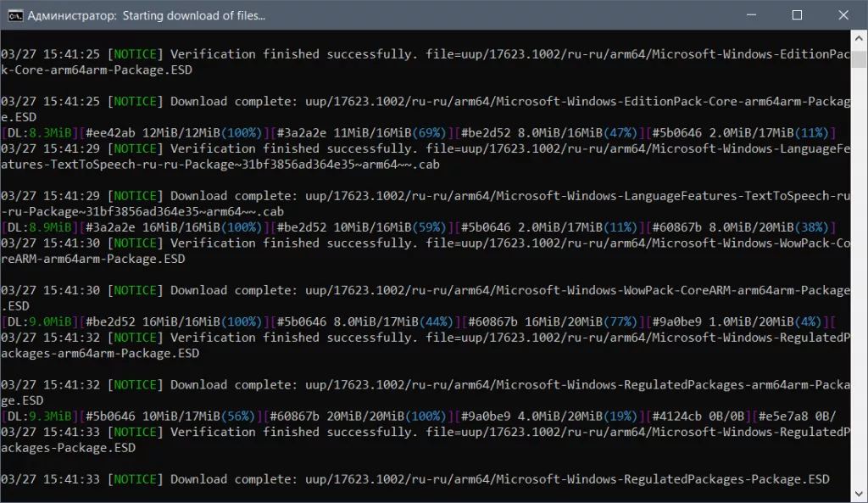This screenshot has width=868, height=503.
Task: Click the '#ee42ab 12MiB/12MiB(100%)' progress entry
Action: 174,133
